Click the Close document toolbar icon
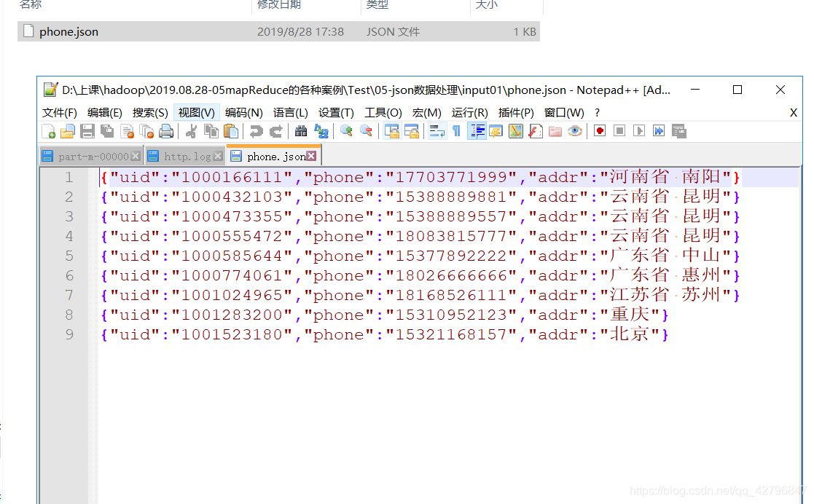 [x=128, y=131]
